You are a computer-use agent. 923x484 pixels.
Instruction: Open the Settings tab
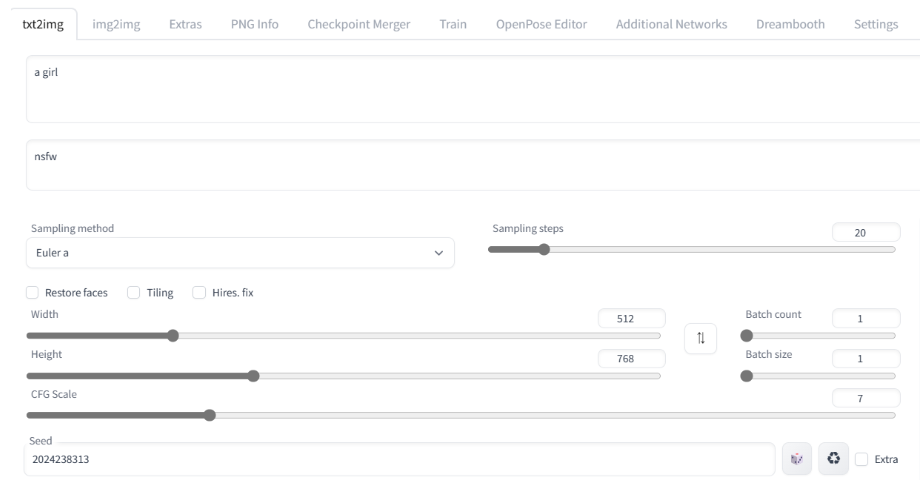tap(876, 24)
